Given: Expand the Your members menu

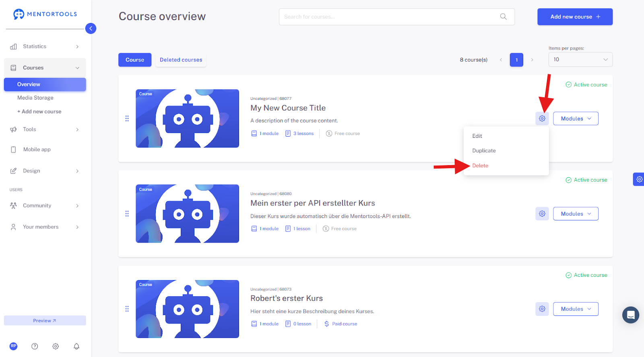Looking at the screenshot, I should pyautogui.click(x=77, y=227).
